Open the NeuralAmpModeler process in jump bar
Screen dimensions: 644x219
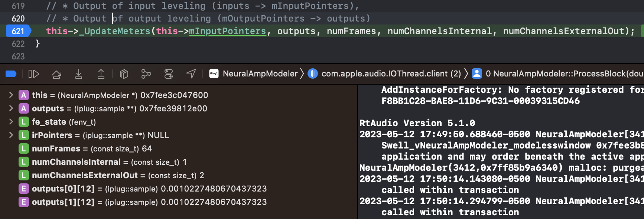click(260, 73)
